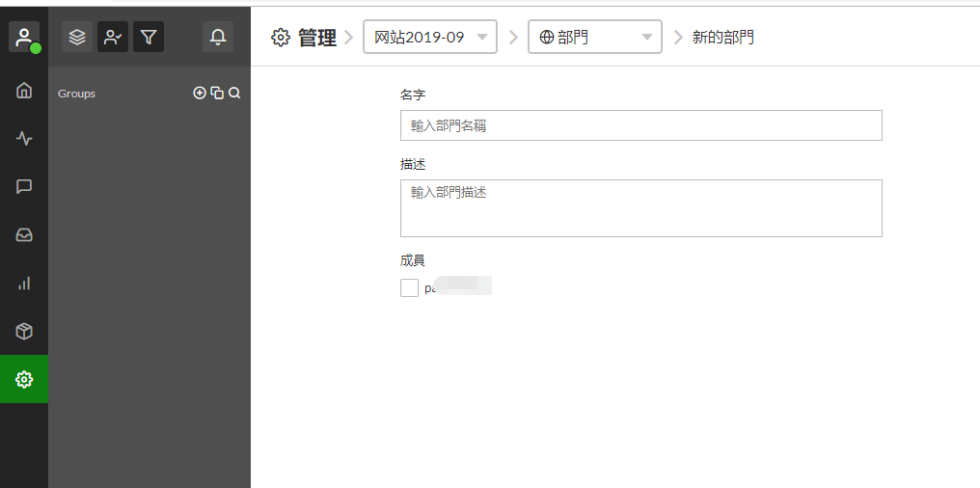Image resolution: width=980 pixels, height=488 pixels.
Task: Expand the 网站2019-09 dropdown
Action: click(430, 38)
